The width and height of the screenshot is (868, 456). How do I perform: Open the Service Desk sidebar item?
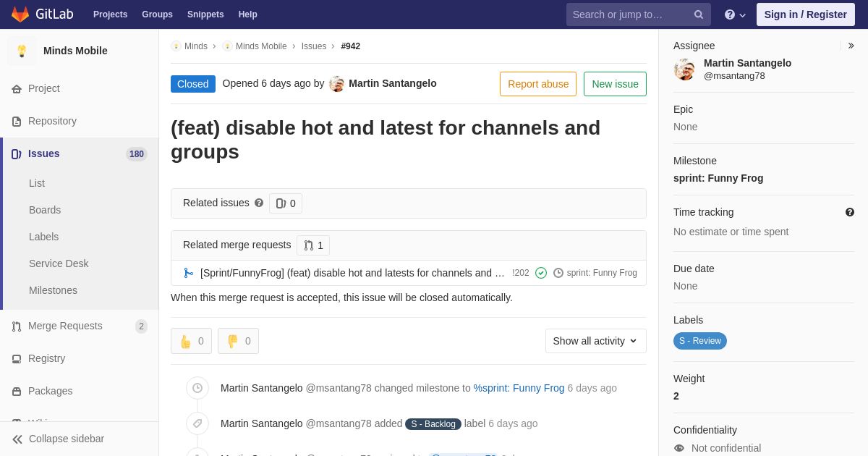pos(59,263)
